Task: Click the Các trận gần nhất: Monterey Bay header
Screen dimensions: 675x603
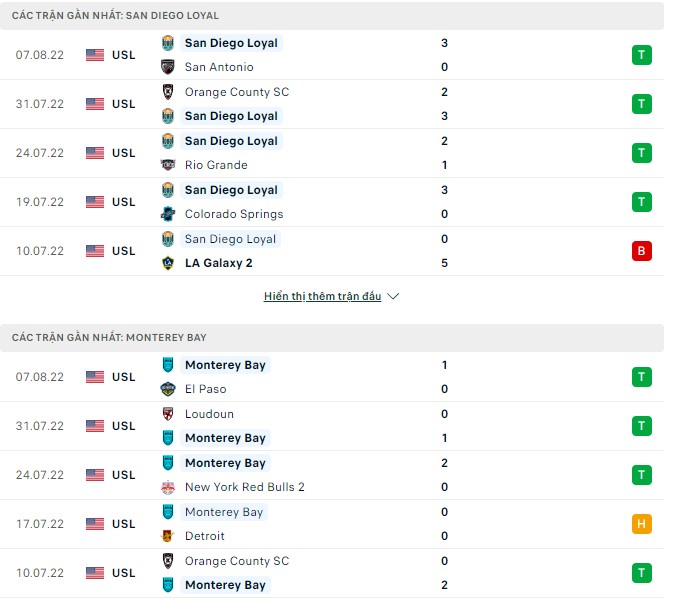Action: point(110,338)
